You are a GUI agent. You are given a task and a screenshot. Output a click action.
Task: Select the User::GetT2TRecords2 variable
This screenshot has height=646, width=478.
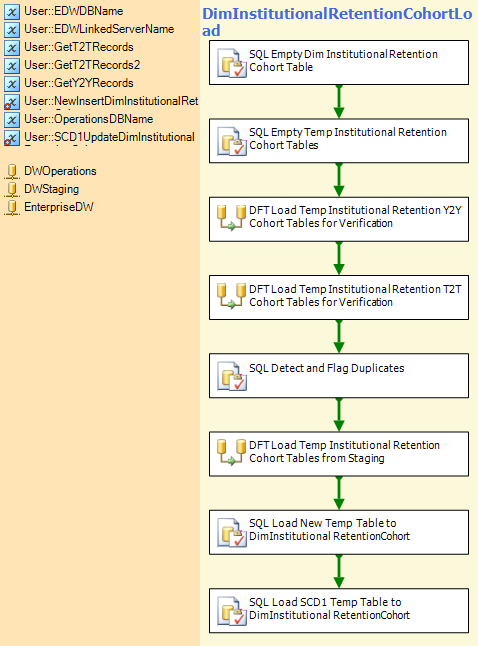[82, 65]
